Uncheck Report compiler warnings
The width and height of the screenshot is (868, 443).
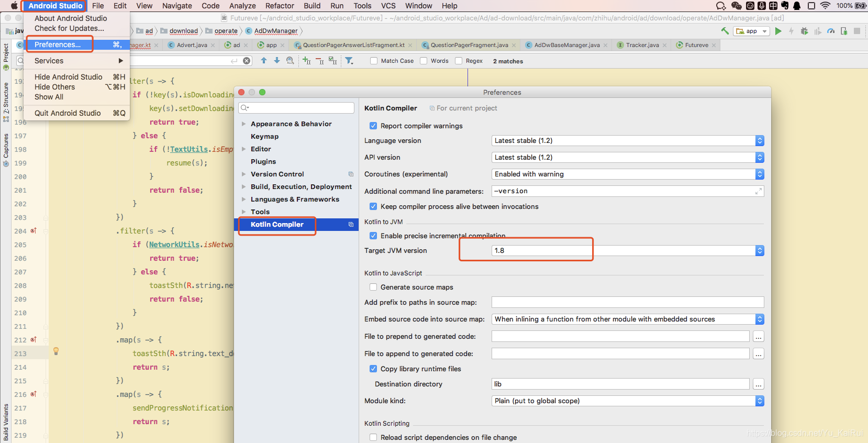coord(373,126)
